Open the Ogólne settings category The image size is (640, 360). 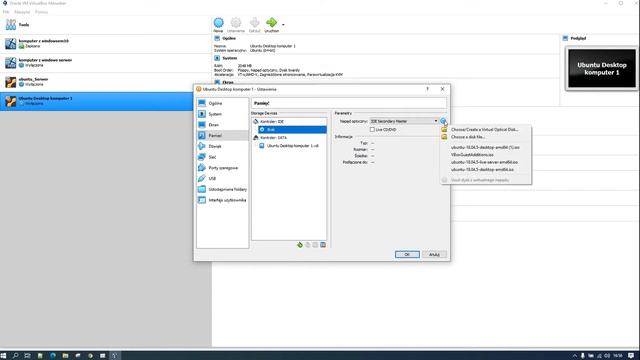coord(222,103)
